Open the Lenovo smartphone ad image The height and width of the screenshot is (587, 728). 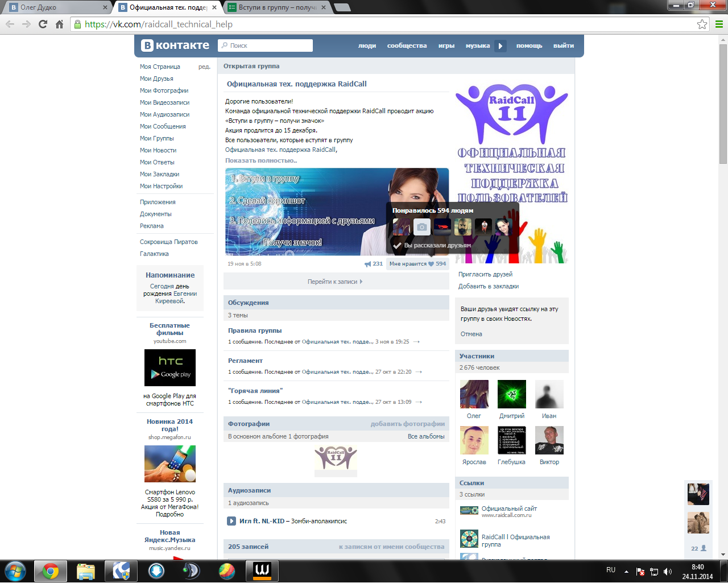coord(170,464)
